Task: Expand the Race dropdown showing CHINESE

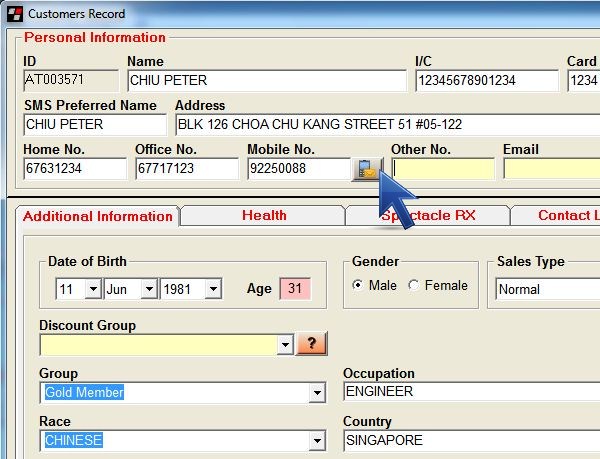Action: point(317,440)
